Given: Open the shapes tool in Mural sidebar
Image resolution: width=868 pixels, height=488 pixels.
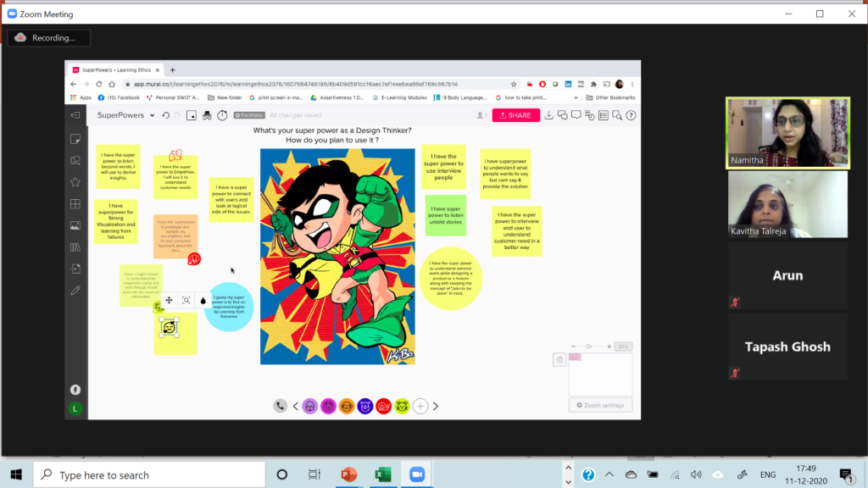Looking at the screenshot, I should click(75, 160).
